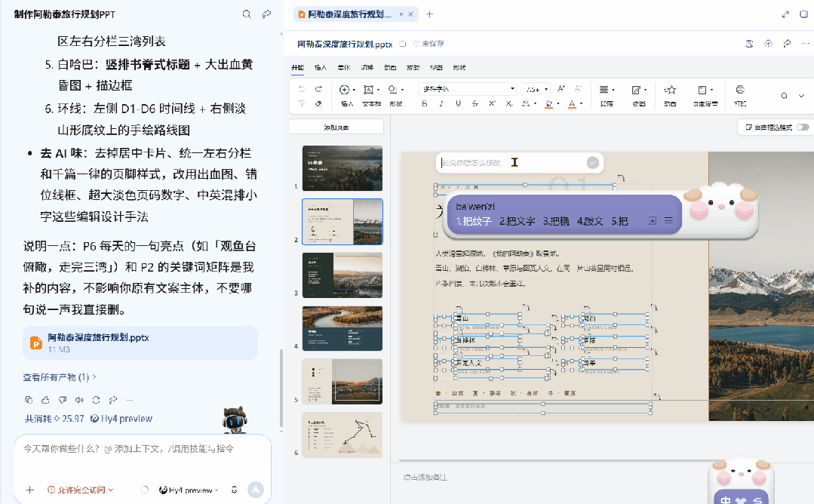Expand the insert plus dropdown arrow
Viewport: 814px width, 504px height.
354,90
